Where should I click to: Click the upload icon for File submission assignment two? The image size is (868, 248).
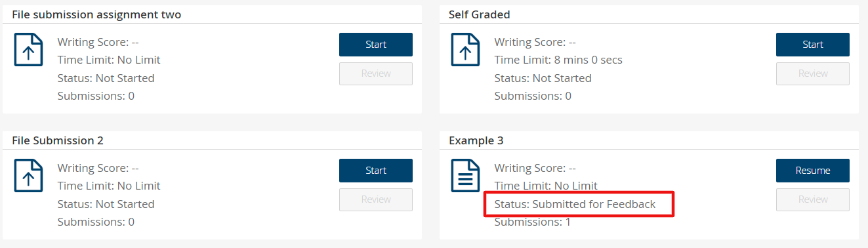coord(28,51)
